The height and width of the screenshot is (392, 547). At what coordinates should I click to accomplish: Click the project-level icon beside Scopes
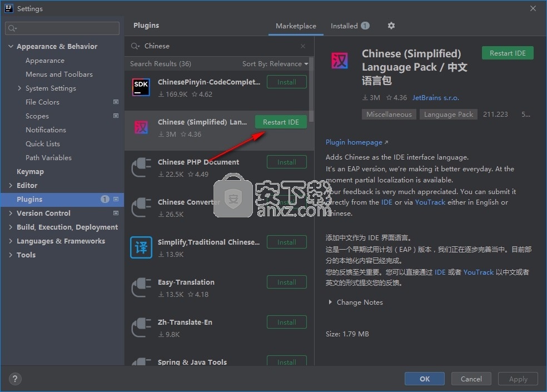[116, 116]
